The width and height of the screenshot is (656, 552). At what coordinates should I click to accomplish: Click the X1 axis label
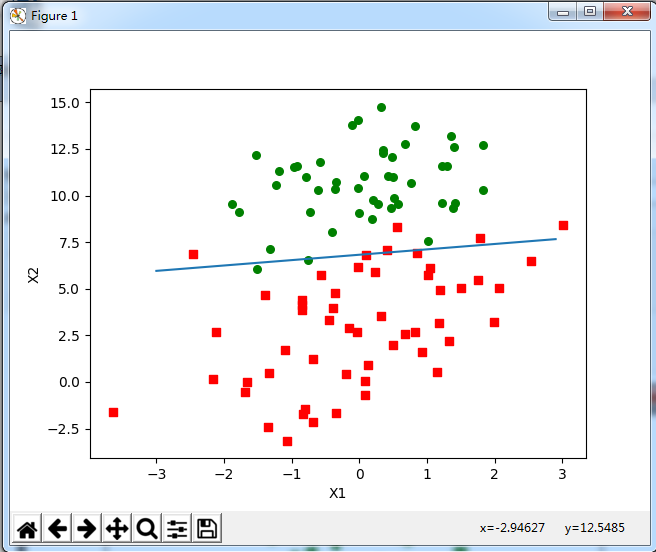click(337, 493)
